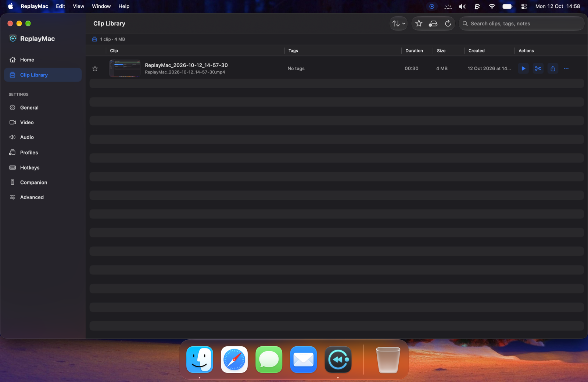Open General settings
Viewport: 588px width, 382px height.
(43, 108)
